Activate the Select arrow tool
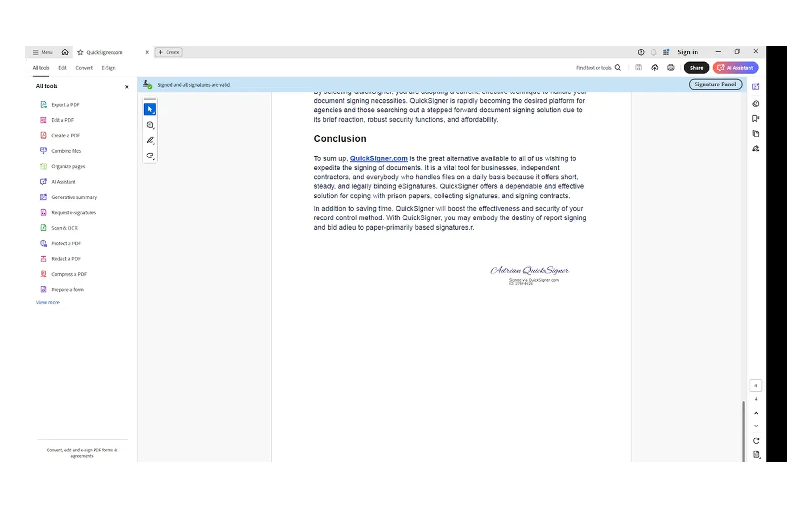This screenshot has height=508, width=812. [x=150, y=109]
